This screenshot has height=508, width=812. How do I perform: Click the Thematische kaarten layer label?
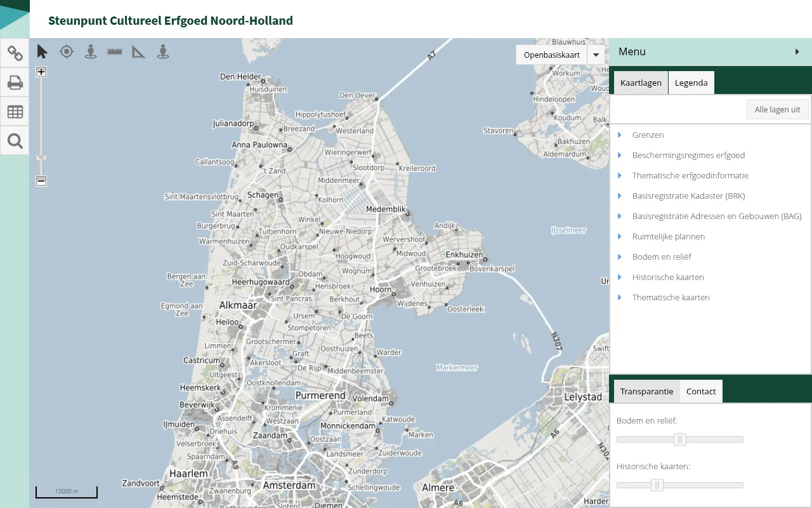tap(671, 297)
